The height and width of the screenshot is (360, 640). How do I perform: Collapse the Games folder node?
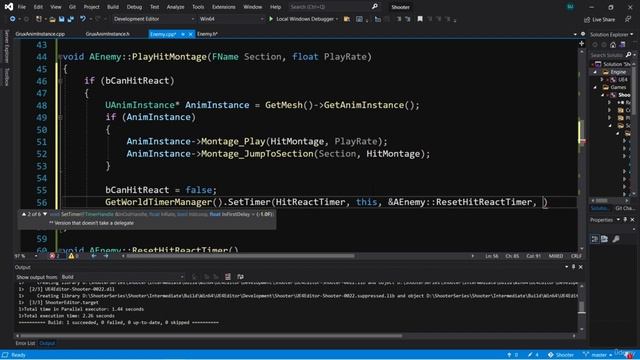(595, 87)
